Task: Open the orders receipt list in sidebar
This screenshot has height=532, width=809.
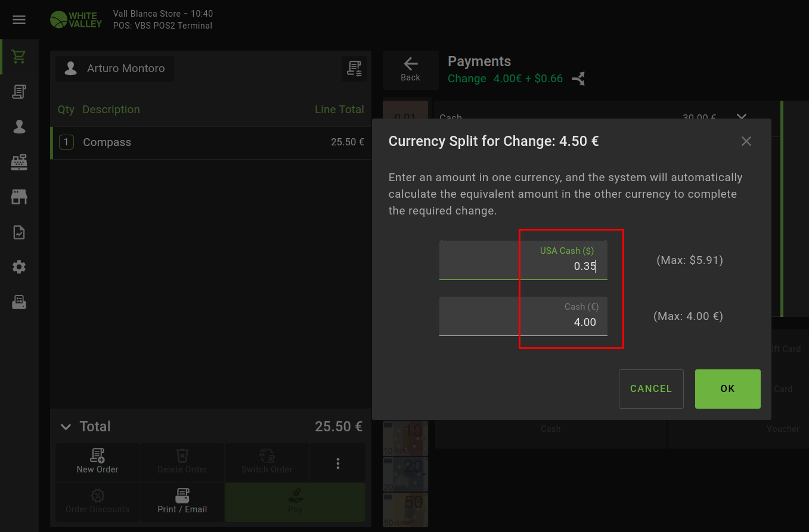Action: coord(19,92)
